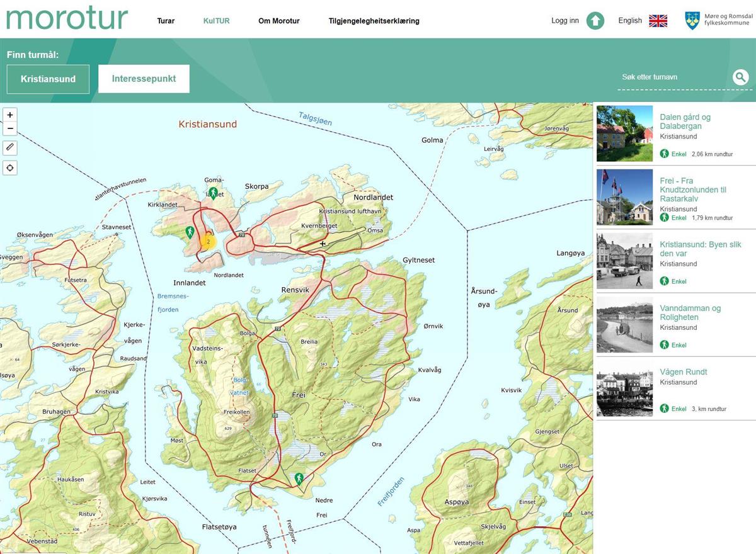Open the Vanndamman og Roligheten trip

690,313
